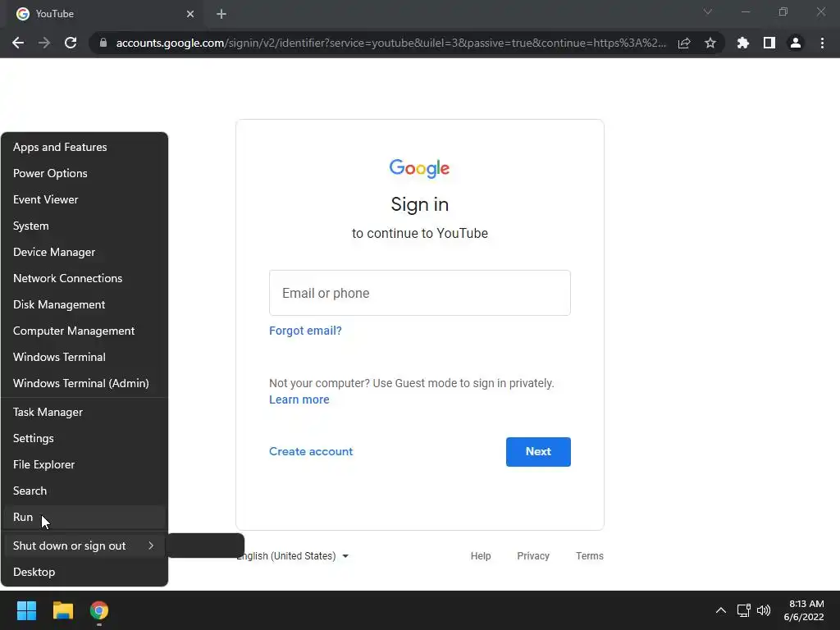Image resolution: width=840 pixels, height=630 pixels.
Task: Choose Desktop menu entry
Action: [84, 572]
